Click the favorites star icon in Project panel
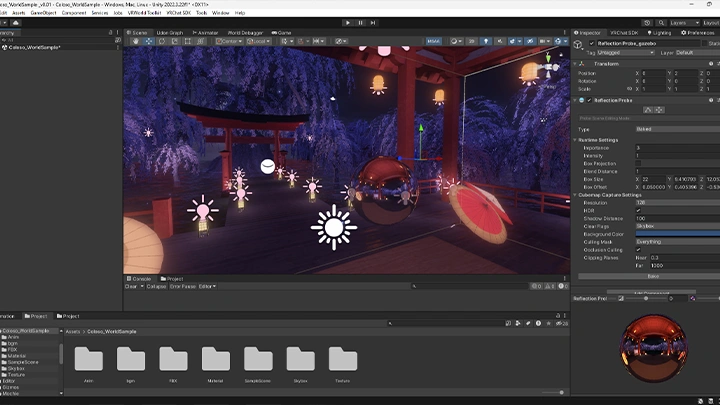The image size is (720, 405). click(548, 323)
